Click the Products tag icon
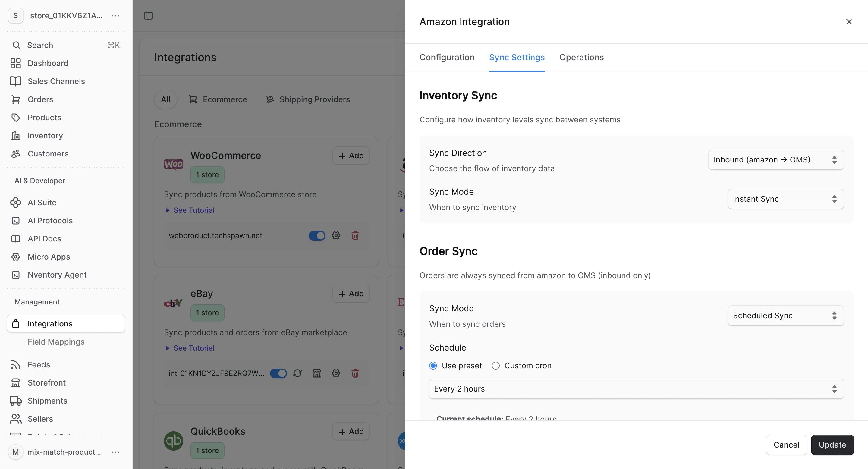868x469 pixels. (15, 118)
